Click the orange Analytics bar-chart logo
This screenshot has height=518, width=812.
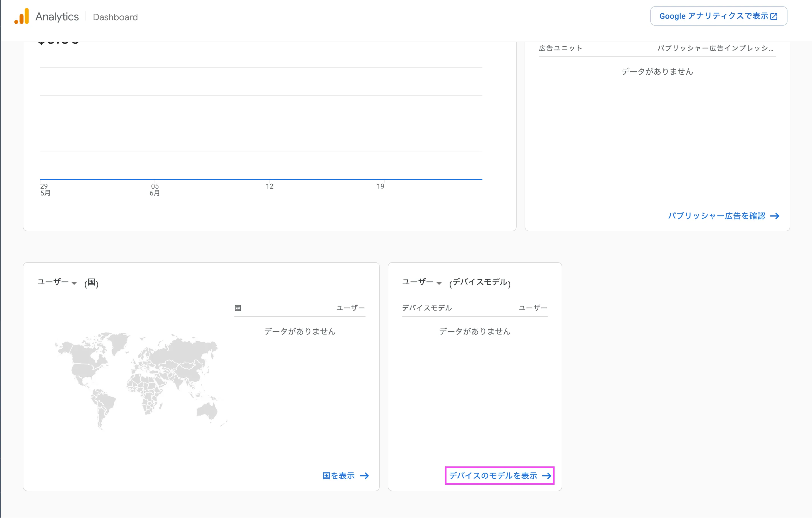click(22, 16)
